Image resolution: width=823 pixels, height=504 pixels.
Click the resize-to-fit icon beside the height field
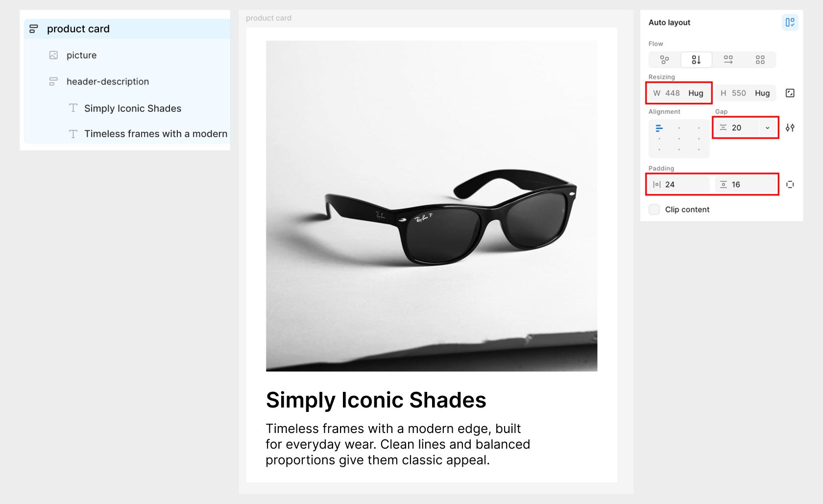(x=790, y=93)
